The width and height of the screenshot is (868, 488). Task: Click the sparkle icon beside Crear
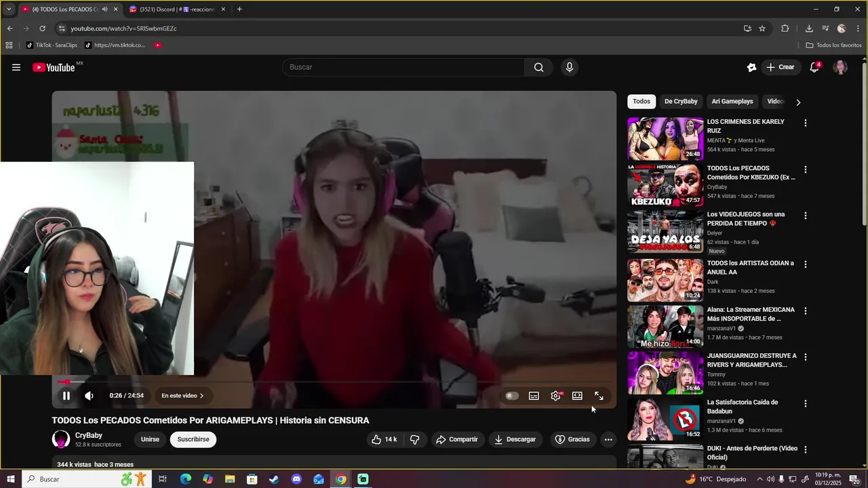(751, 67)
